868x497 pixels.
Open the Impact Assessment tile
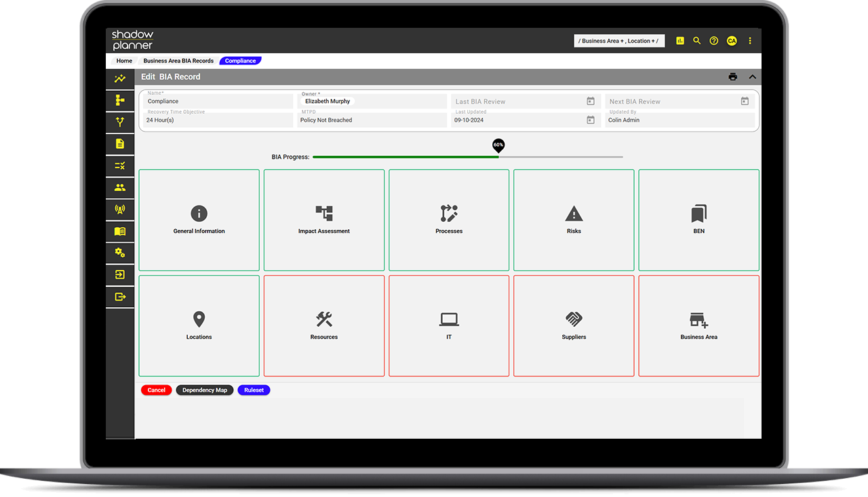[324, 220]
